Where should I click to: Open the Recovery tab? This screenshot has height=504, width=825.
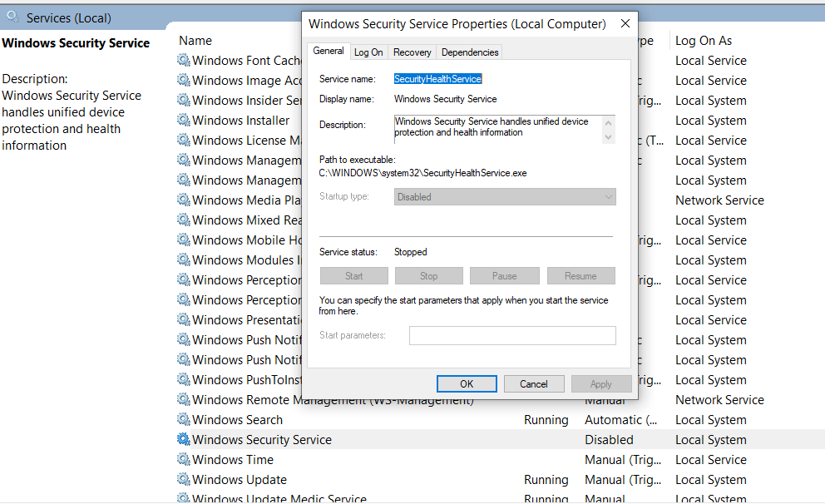tap(412, 52)
